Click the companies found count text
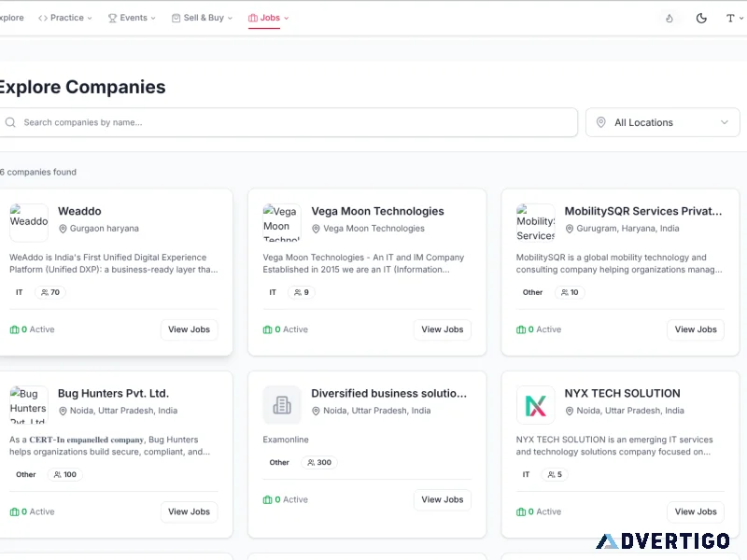The width and height of the screenshot is (747, 560). 38,172
